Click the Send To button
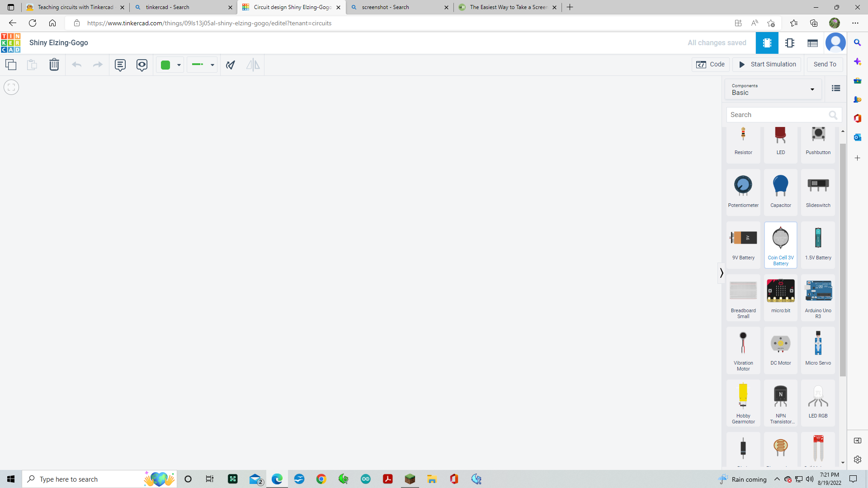 [824, 64]
